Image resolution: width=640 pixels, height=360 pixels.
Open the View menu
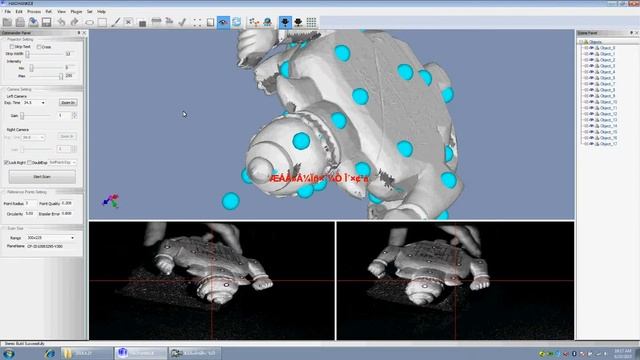[x=61, y=11]
